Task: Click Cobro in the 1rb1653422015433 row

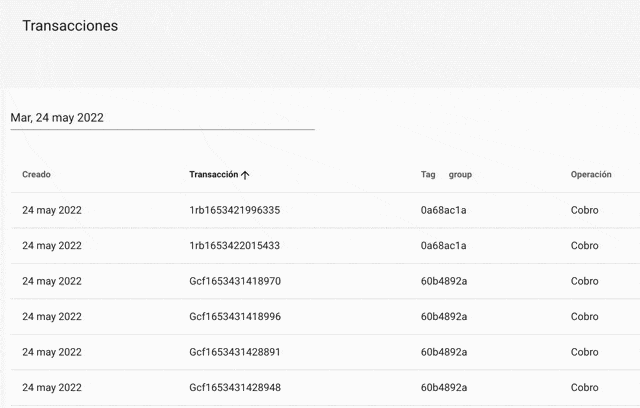Action: point(585,246)
